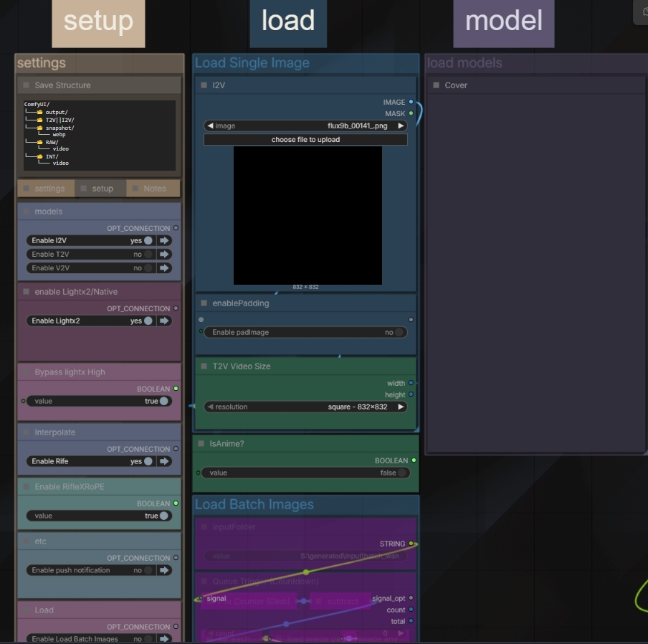Choose next resolution with right arrow
The height and width of the screenshot is (644, 648).
(x=401, y=407)
